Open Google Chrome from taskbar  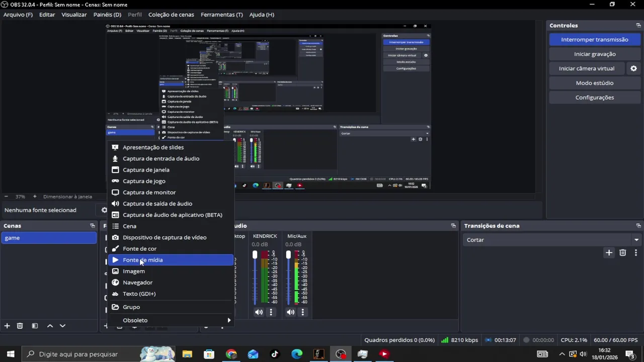click(x=231, y=354)
